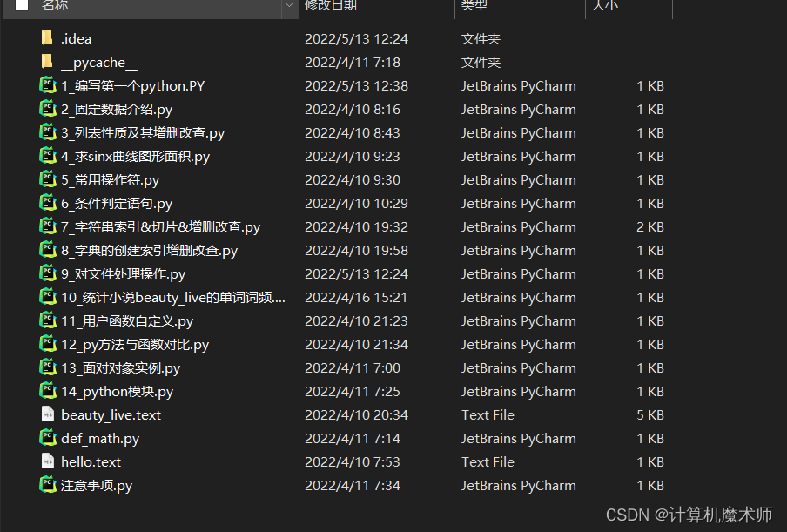Click PyCharm icon of 4_求sinx曲线图形面积.py

(48, 156)
